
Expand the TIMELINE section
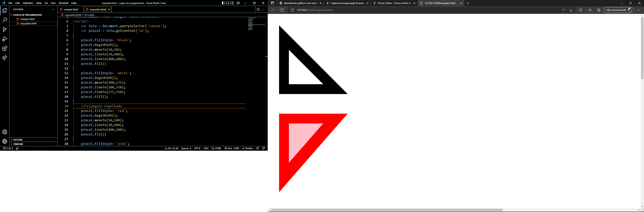point(34,144)
